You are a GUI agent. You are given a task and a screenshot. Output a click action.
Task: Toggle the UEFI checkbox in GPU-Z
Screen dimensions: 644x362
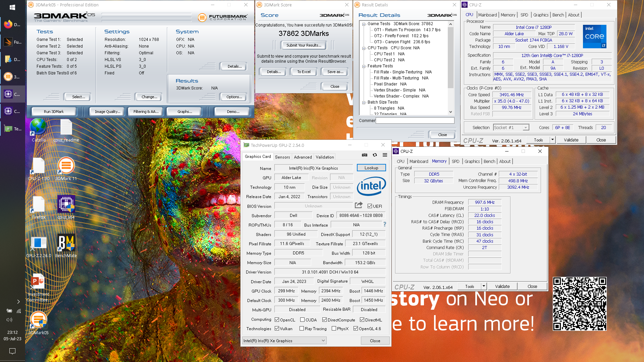click(370, 206)
